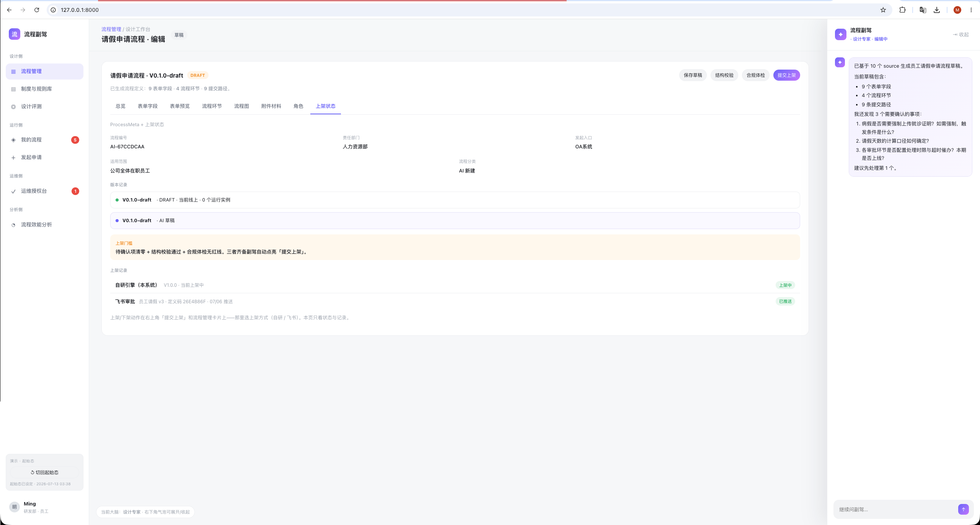This screenshot has width=980, height=525.
Task: Switch to the 附件材料 tab
Action: click(x=271, y=106)
